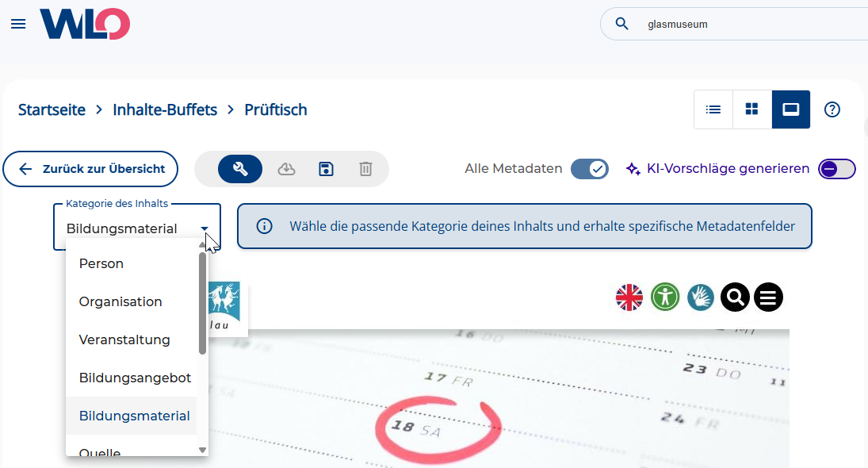Delete with the trash bin icon
868x468 pixels.
click(365, 169)
